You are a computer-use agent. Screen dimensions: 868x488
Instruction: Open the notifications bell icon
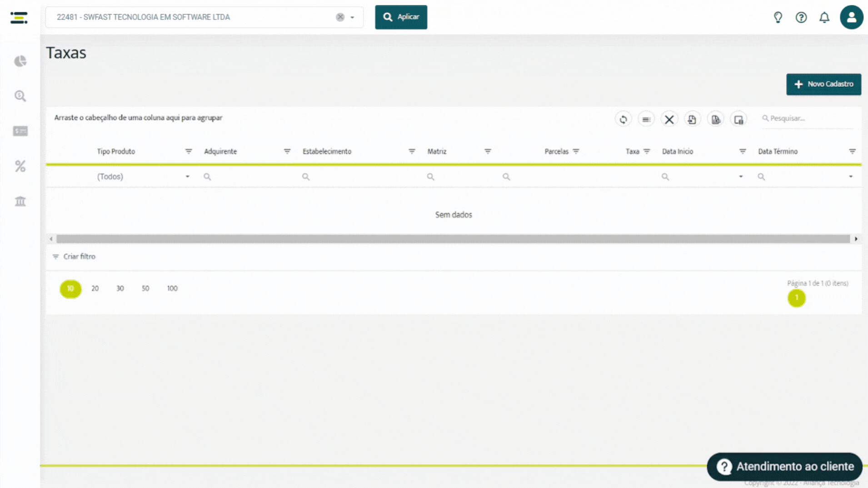click(824, 17)
